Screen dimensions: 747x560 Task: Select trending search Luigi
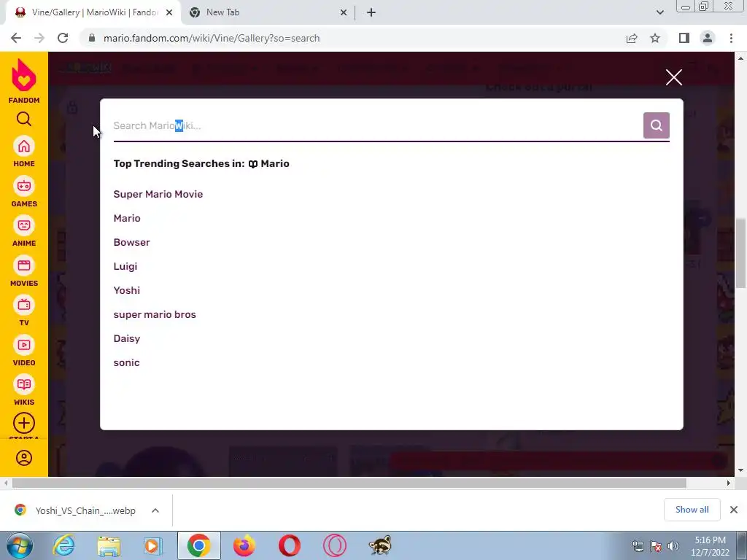125,266
